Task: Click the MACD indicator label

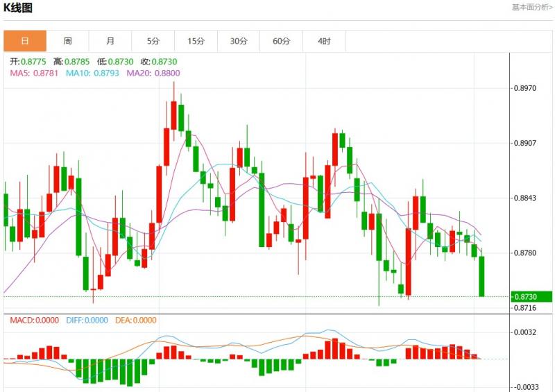Action: pos(33,321)
